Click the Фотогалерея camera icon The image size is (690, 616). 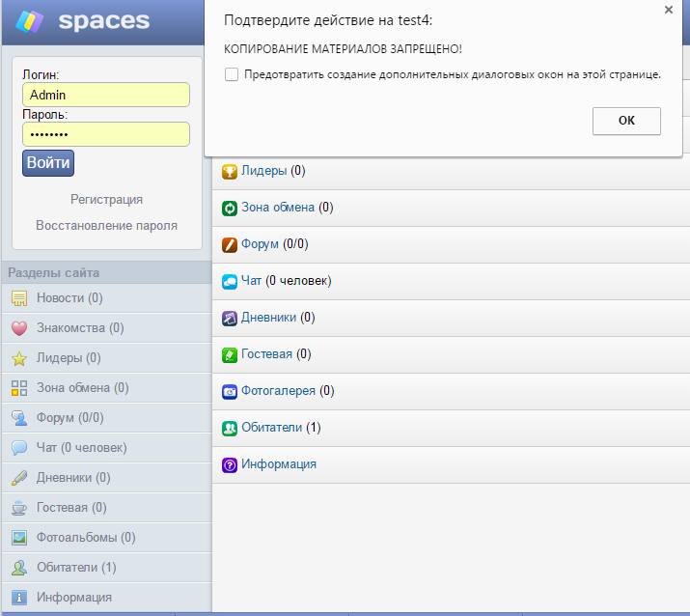click(x=230, y=391)
